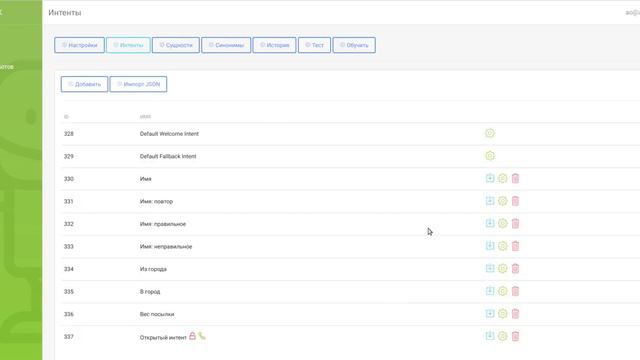The image size is (640, 360).
Task: Delete the Имя: правильное intent
Action: [515, 223]
